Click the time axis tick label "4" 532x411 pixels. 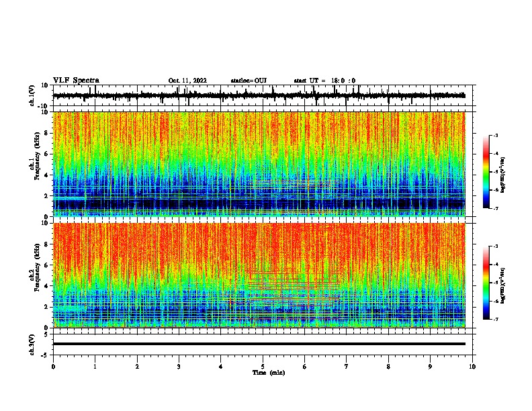pos(221,367)
